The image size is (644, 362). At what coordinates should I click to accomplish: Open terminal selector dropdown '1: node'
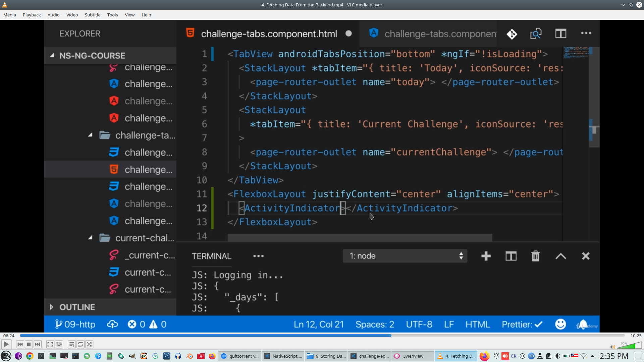[405, 256]
